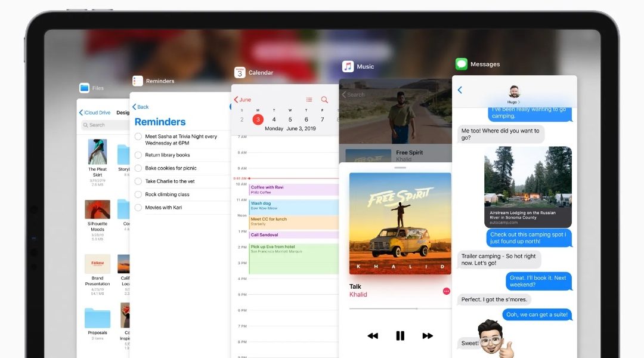Mark 'Return library books' as complete

[x=138, y=155]
